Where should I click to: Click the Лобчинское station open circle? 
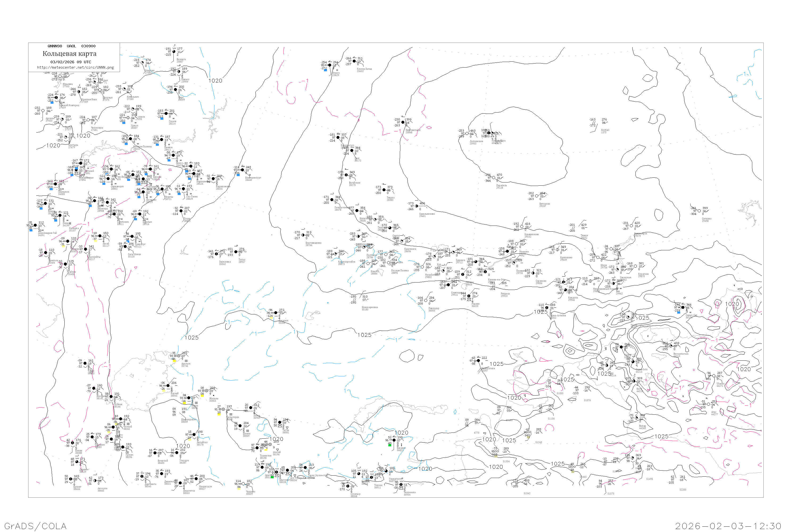[x=467, y=134]
